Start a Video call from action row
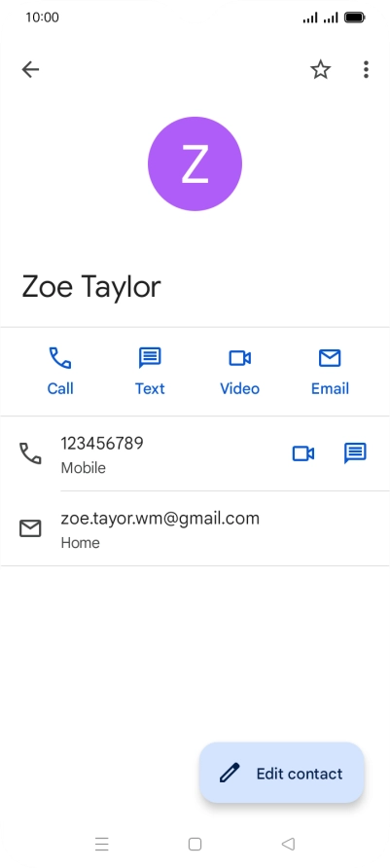This screenshot has width=390, height=868. (x=239, y=358)
